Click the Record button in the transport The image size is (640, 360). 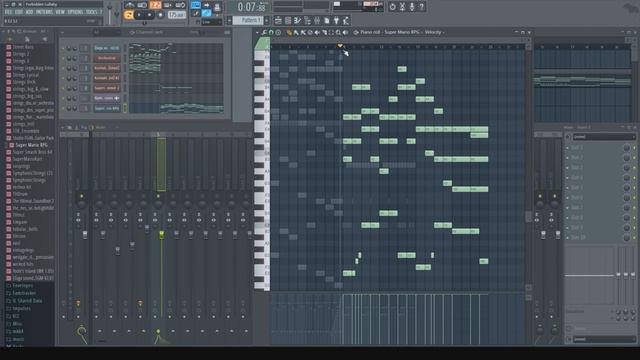160,15
